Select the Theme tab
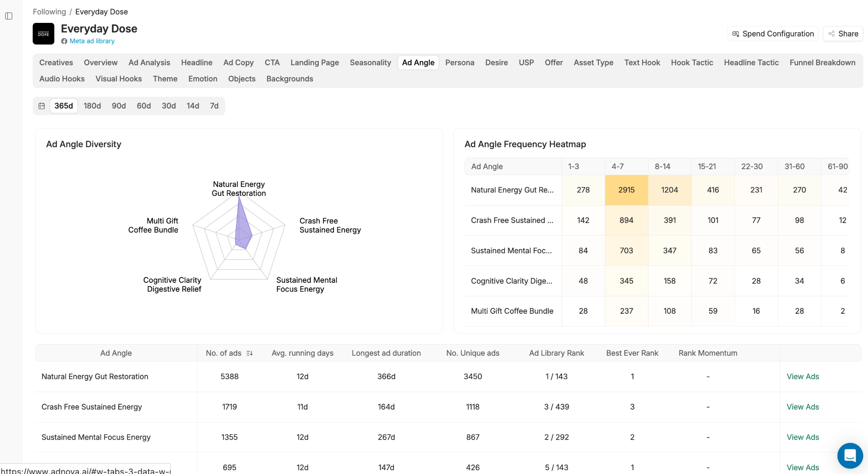Viewport: 868px width, 474px height. coord(165,79)
